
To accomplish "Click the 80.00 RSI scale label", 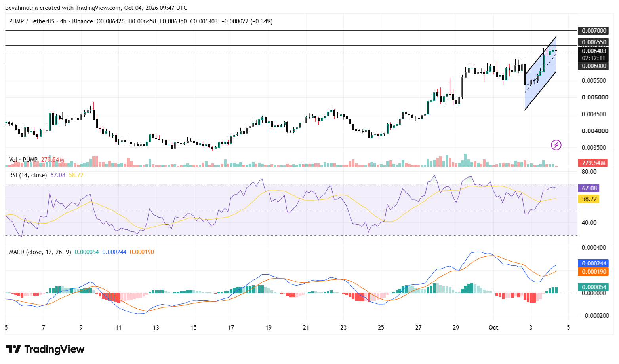I will 589,172.
